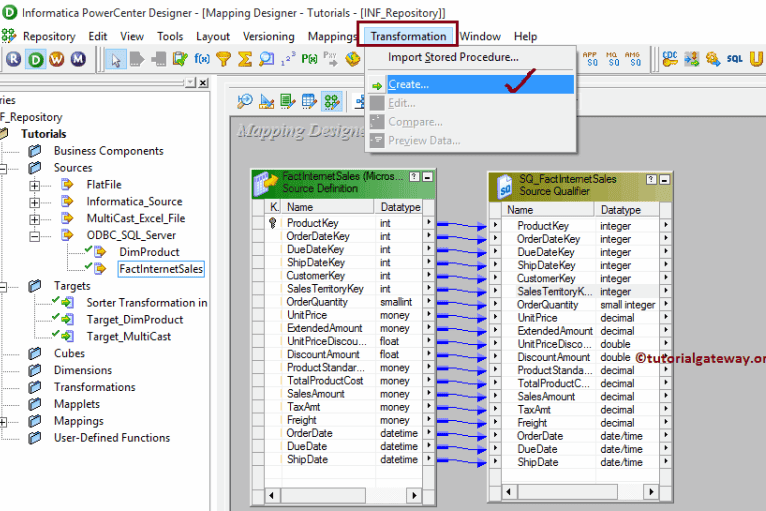766x511 pixels.
Task: Click the help icon on SQ_FactInternetSales
Action: pyautogui.click(x=651, y=180)
